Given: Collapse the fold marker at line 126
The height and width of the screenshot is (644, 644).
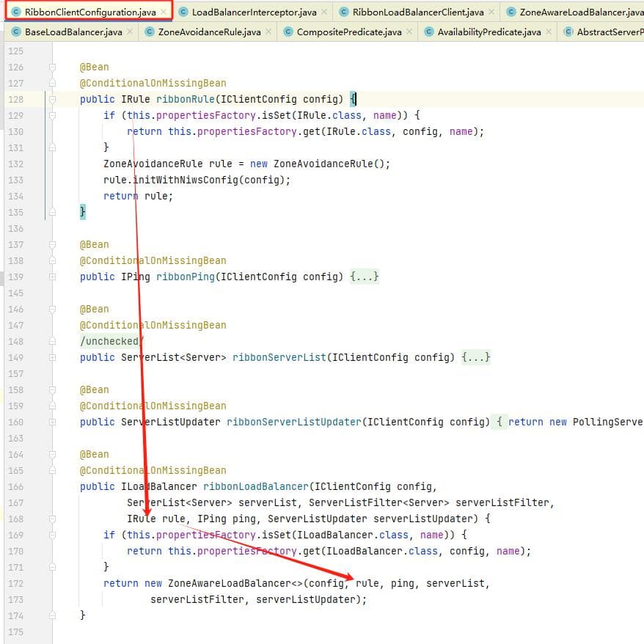Looking at the screenshot, I should [x=52, y=67].
